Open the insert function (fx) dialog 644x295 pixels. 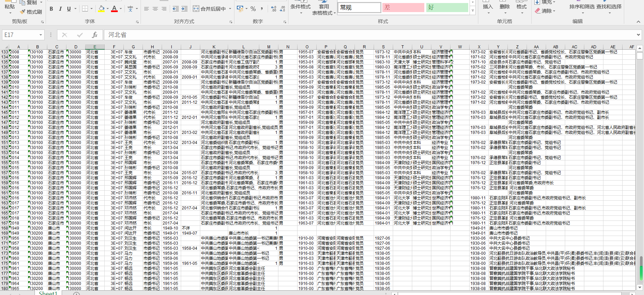(95, 35)
